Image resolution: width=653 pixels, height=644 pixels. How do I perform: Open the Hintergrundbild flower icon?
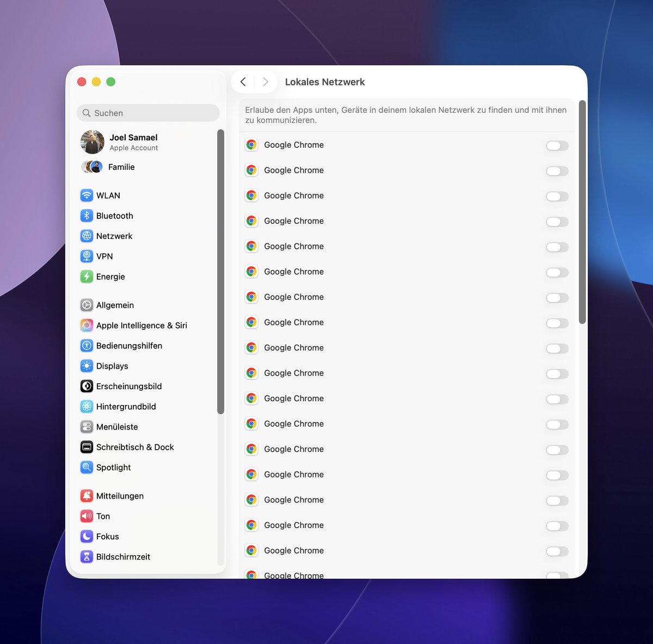[x=87, y=406]
